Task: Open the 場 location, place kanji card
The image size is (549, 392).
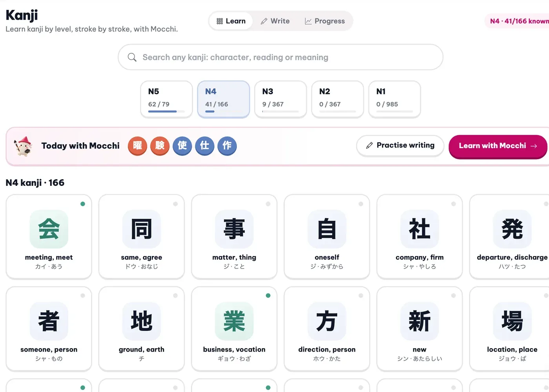Action: point(509,329)
